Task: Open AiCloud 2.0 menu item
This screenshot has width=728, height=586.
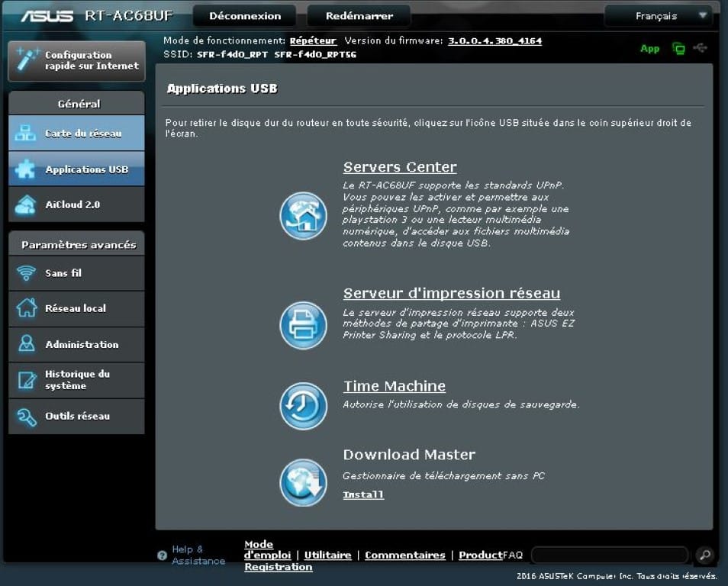Action: [x=76, y=204]
